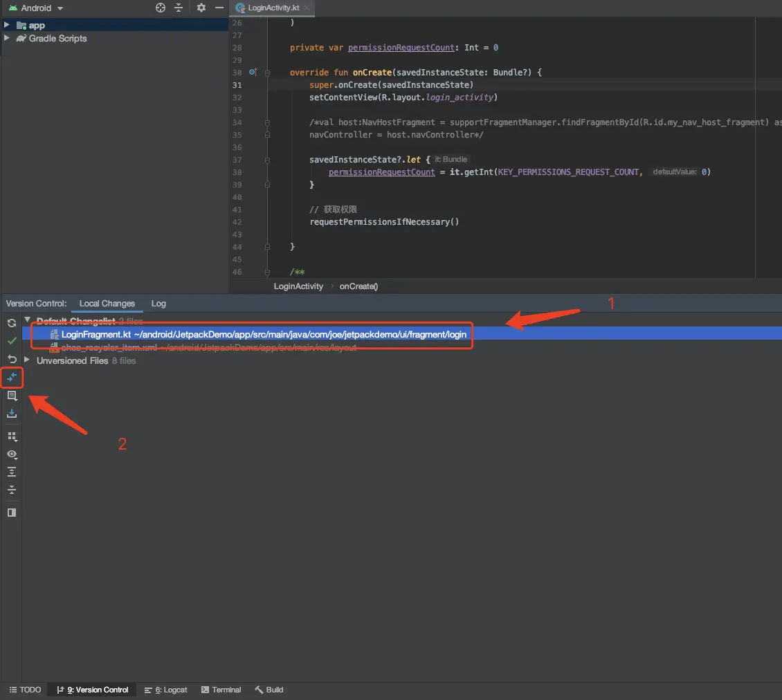
Task: Close the LoginActivity.kt tab
Action: (x=307, y=8)
